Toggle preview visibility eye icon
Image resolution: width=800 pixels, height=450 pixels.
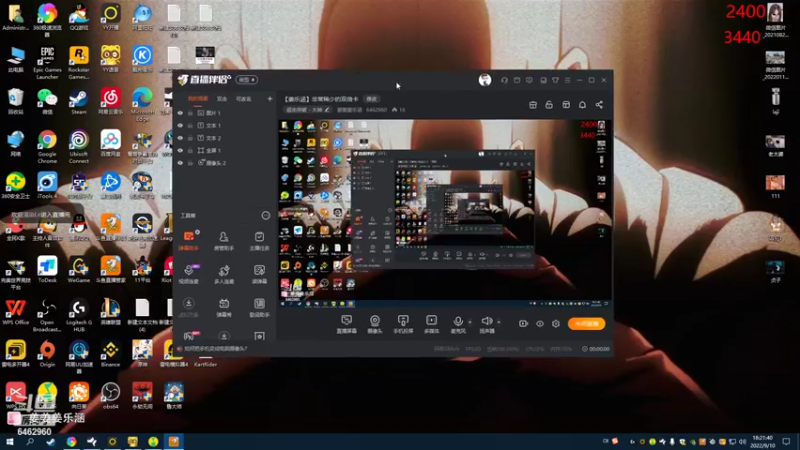pyautogui.click(x=540, y=323)
